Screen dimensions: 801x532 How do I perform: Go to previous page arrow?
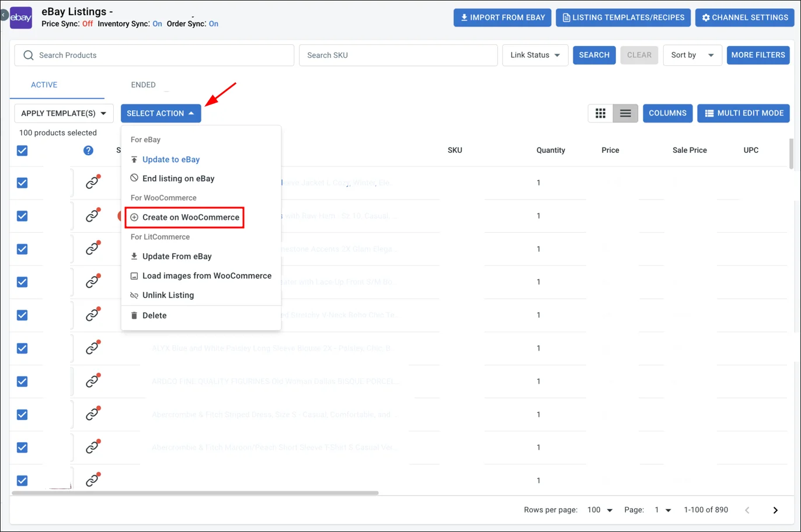[x=747, y=510]
